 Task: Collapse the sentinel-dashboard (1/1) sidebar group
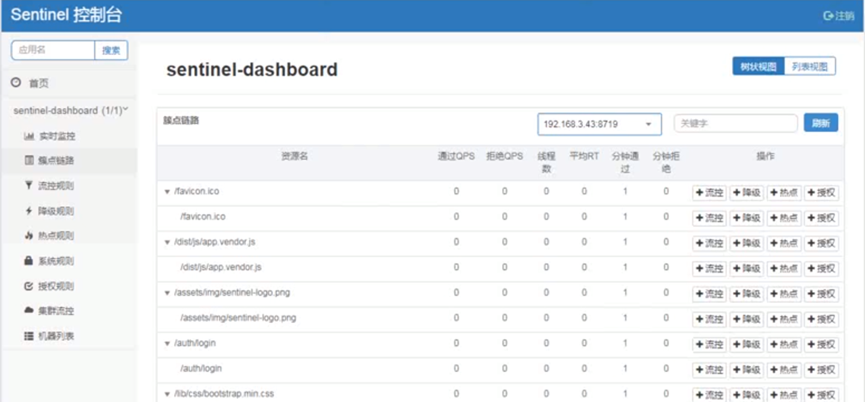click(x=69, y=110)
